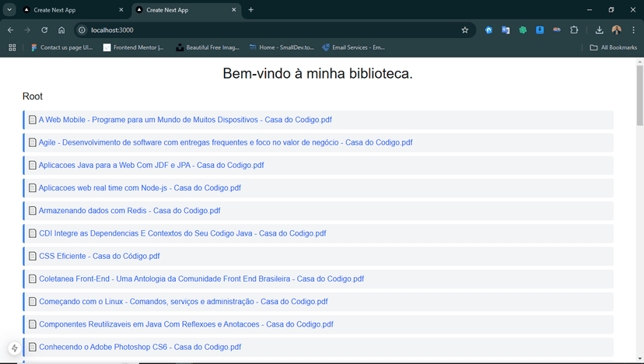Open a new browser tab
644x364 pixels.
[x=251, y=10]
